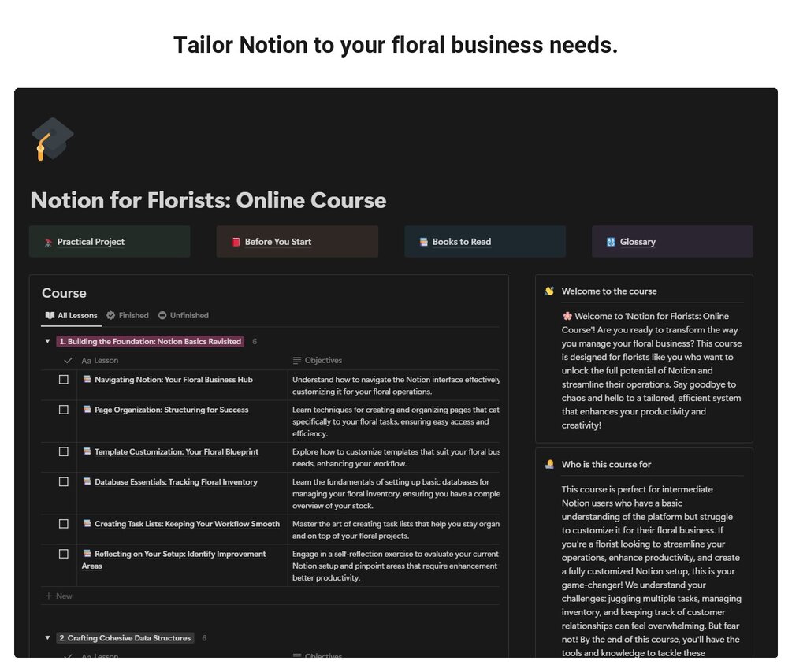792x672 pixels.
Task: Open Navigating Notion: Your Floral Business Hub
Action: 173,380
